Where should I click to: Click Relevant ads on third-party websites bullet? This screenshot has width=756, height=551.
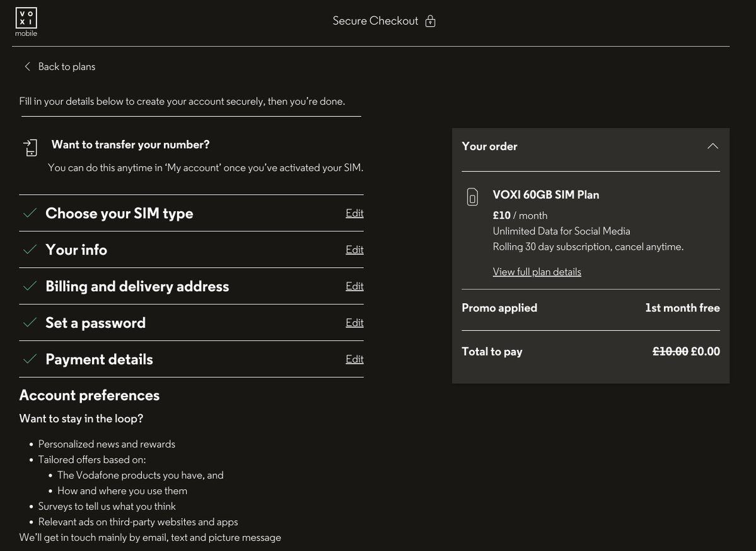[138, 521]
